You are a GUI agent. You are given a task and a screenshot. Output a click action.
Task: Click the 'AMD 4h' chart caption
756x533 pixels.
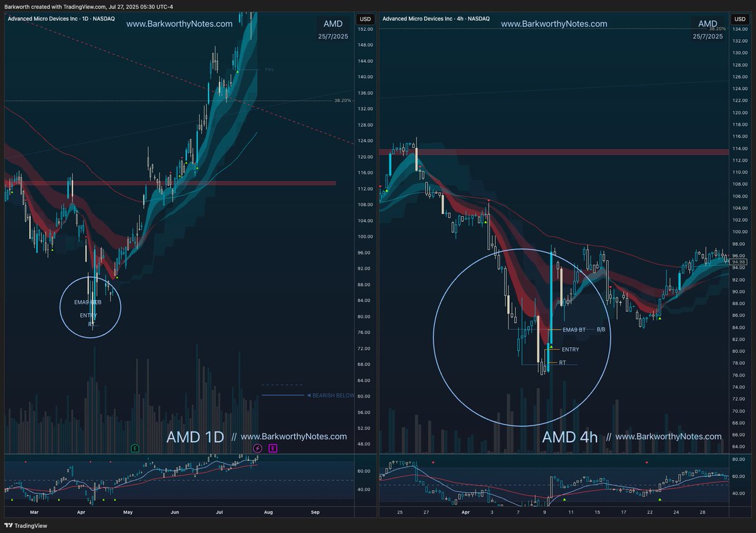click(x=570, y=437)
